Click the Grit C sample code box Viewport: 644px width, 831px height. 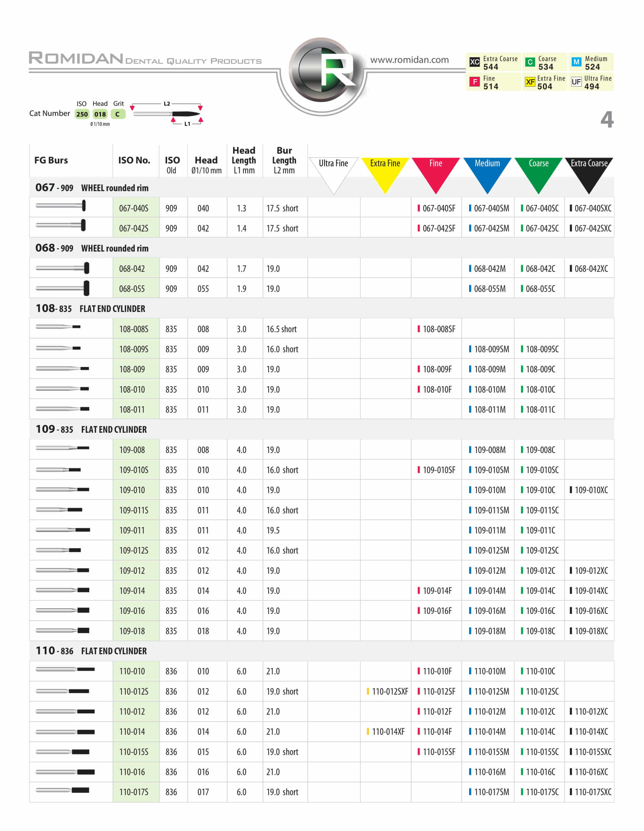[118, 114]
